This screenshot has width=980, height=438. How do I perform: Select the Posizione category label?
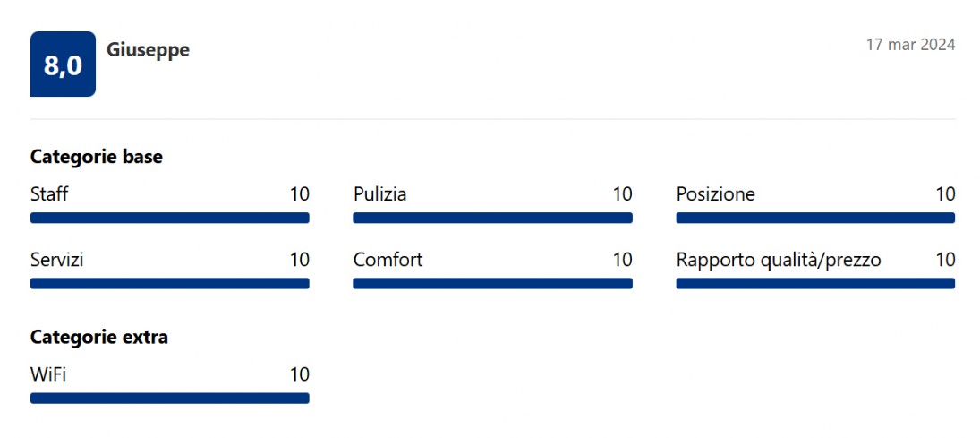716,194
